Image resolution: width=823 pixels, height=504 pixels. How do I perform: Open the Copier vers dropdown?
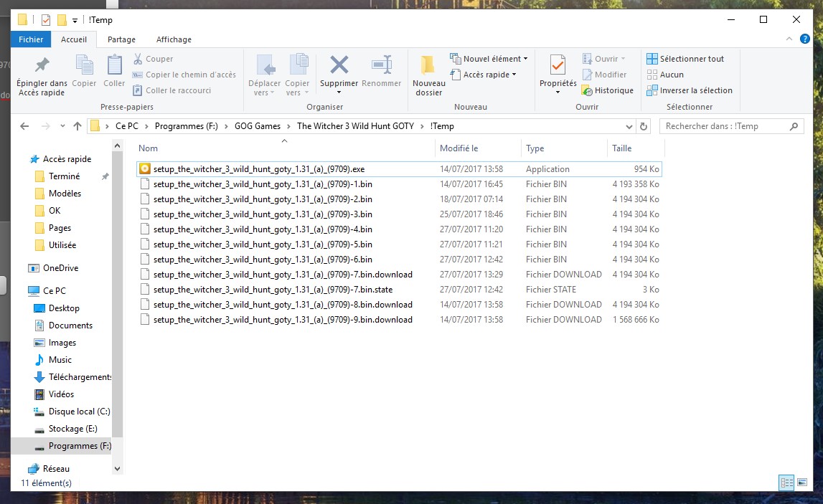pos(297,75)
